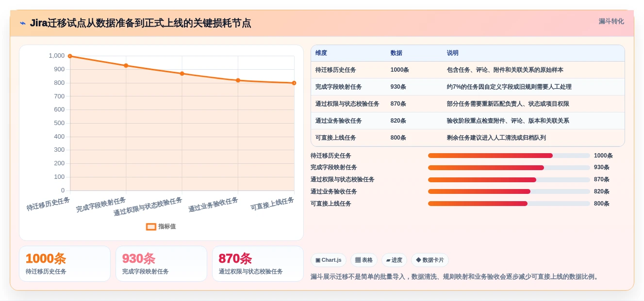Click the 820条 table cell
The height and width of the screenshot is (301, 644).
click(398, 121)
